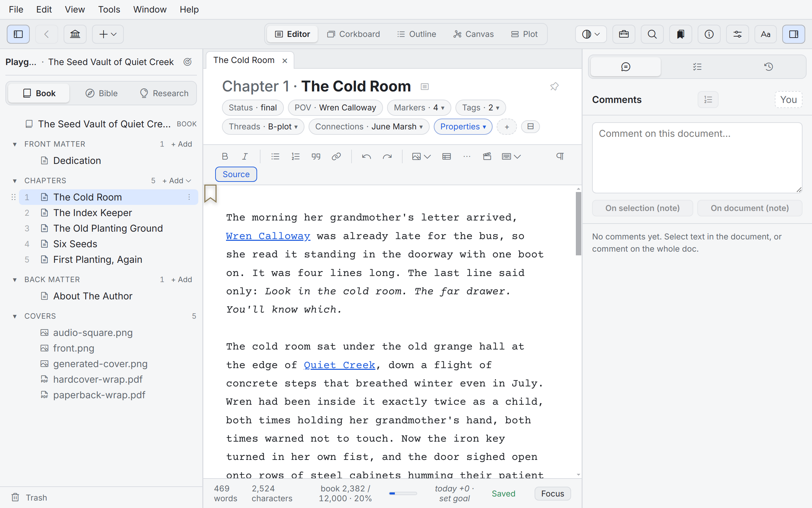Open search with magnifier icon
The width and height of the screenshot is (812, 508).
tap(652, 34)
